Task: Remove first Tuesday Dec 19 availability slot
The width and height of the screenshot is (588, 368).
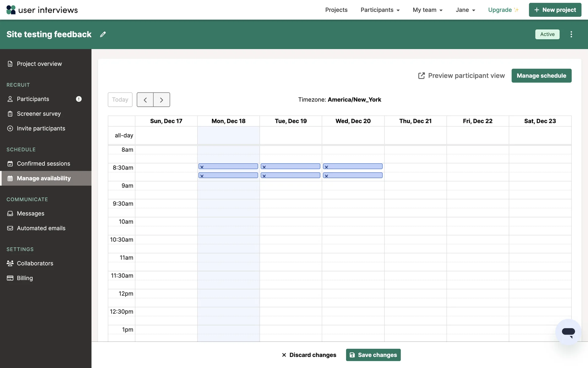Action: (264, 167)
